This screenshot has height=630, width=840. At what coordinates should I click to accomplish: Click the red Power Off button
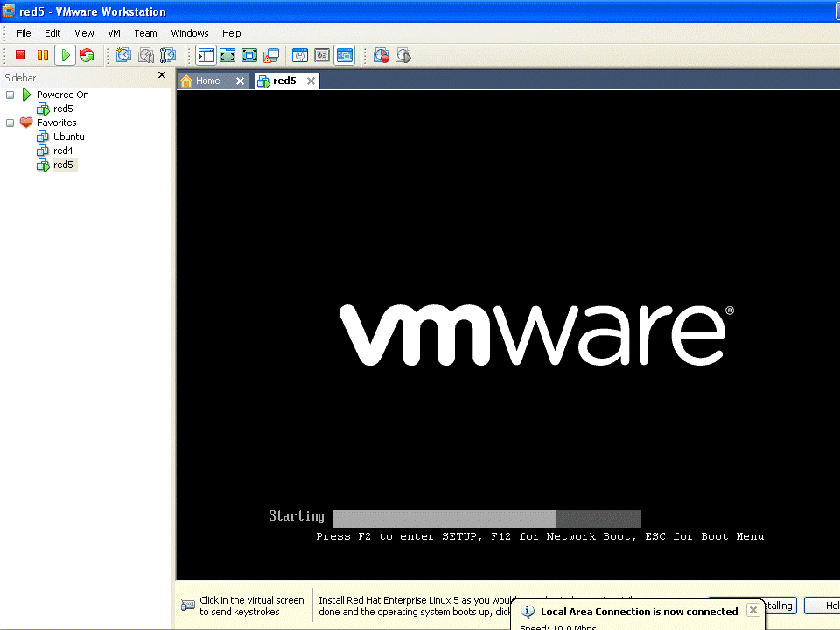21,55
